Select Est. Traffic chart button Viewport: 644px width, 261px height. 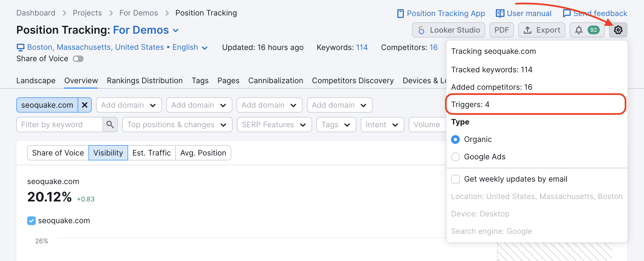click(152, 153)
